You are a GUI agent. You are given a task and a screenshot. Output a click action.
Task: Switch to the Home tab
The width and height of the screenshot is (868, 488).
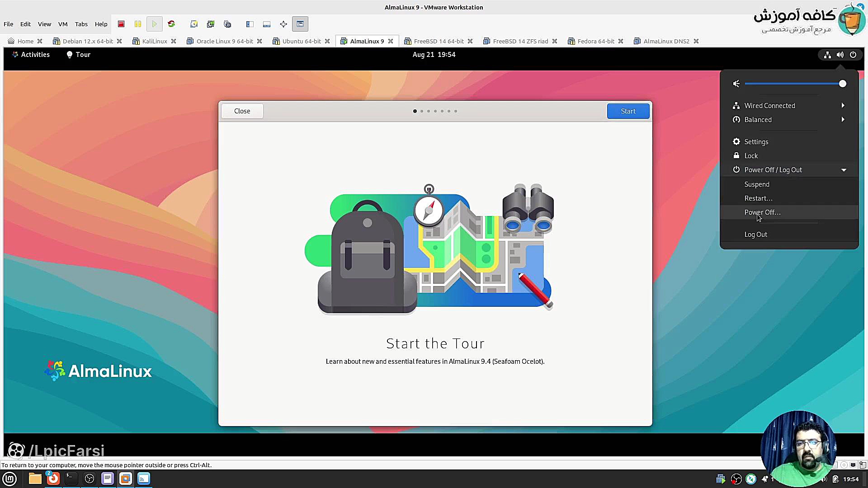point(25,41)
